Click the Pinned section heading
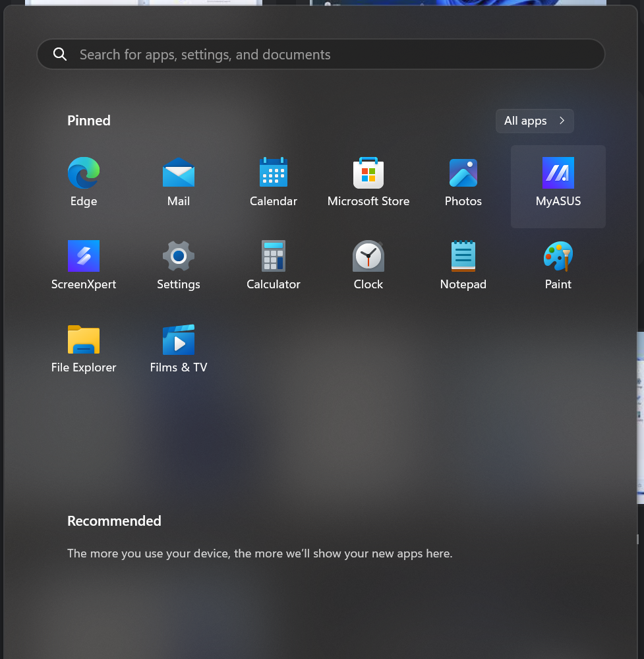Viewport: 644px width, 659px height. (89, 121)
